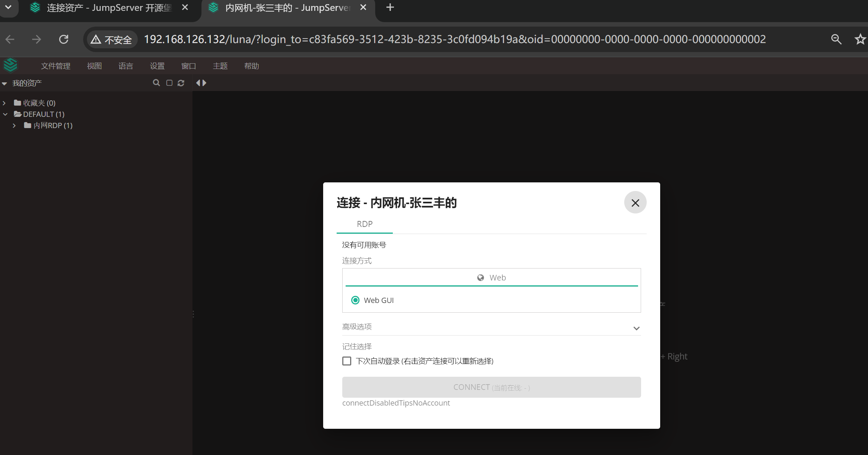868x455 pixels.
Task: Click the browser zoom magnifier icon
Action: 836,39
